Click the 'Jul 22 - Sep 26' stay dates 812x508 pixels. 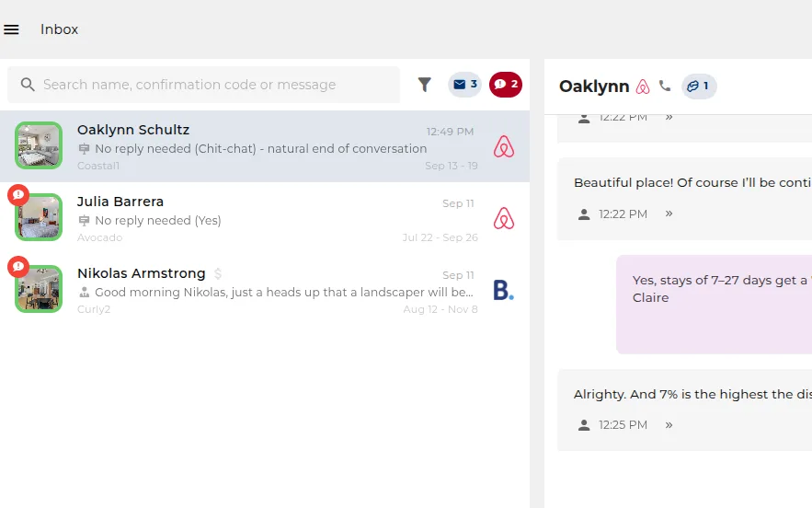click(440, 237)
